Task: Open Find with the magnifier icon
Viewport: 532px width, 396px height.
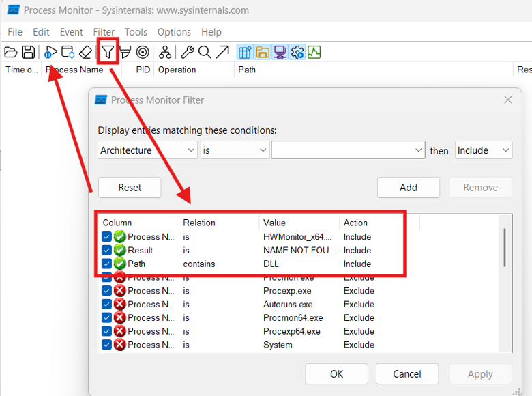Action: 205,53
